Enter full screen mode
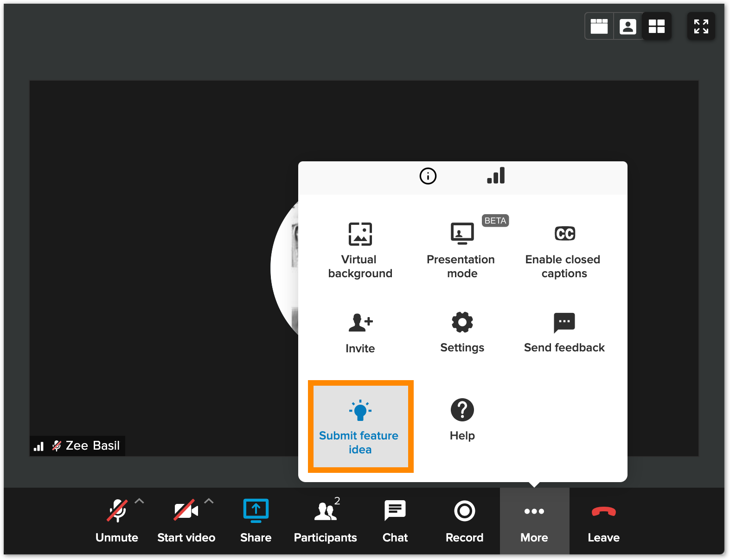Viewport: 730px width, 560px height. coord(701,26)
